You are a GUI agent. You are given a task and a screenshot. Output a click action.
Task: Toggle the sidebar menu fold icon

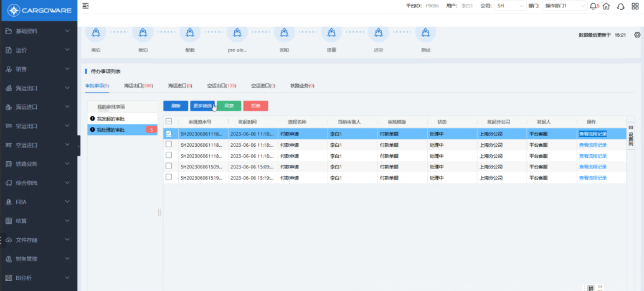tap(85, 6)
